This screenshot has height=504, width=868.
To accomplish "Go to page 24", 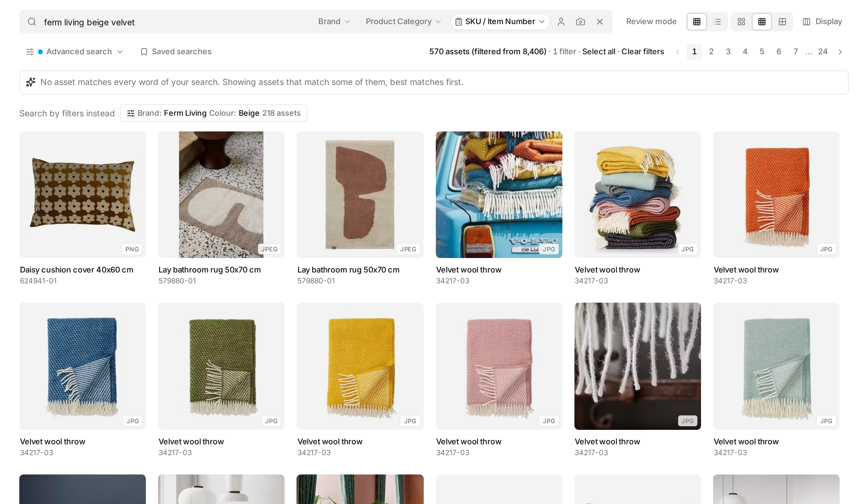I will [822, 52].
